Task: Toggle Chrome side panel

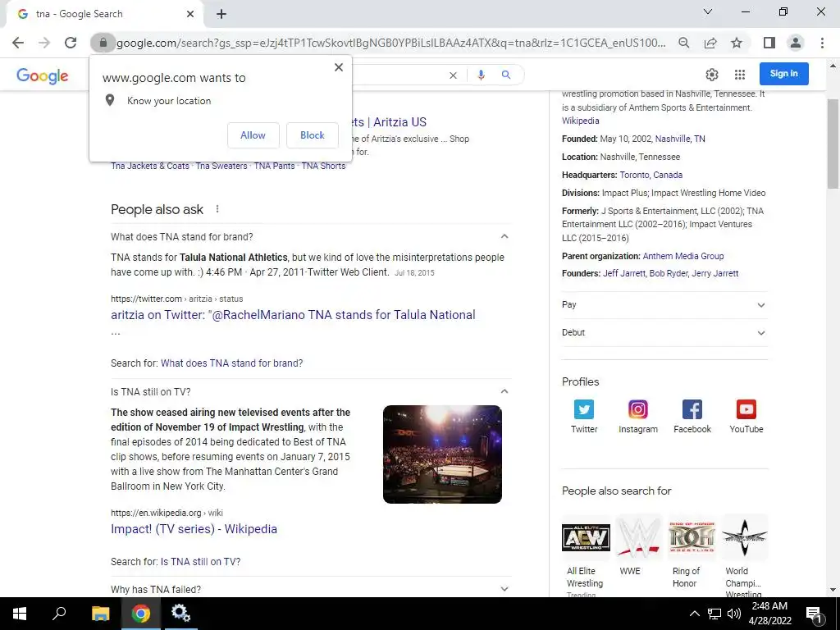Action: click(769, 43)
